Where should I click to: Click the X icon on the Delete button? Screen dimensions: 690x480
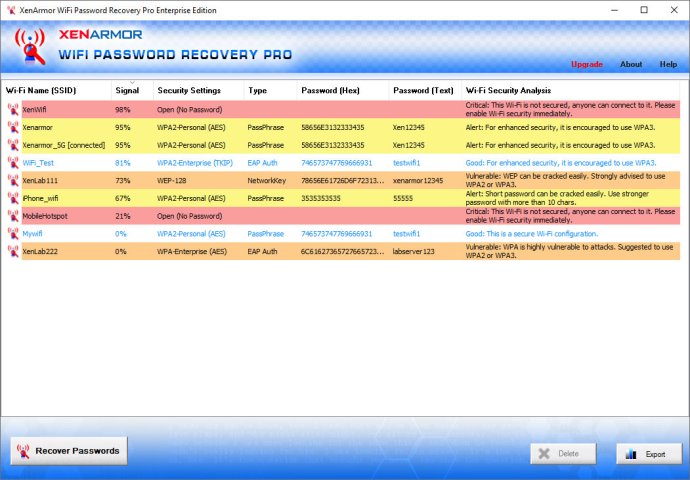point(544,454)
